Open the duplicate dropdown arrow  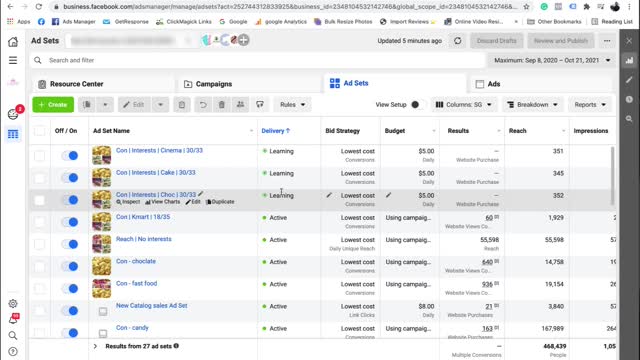(x=105, y=104)
